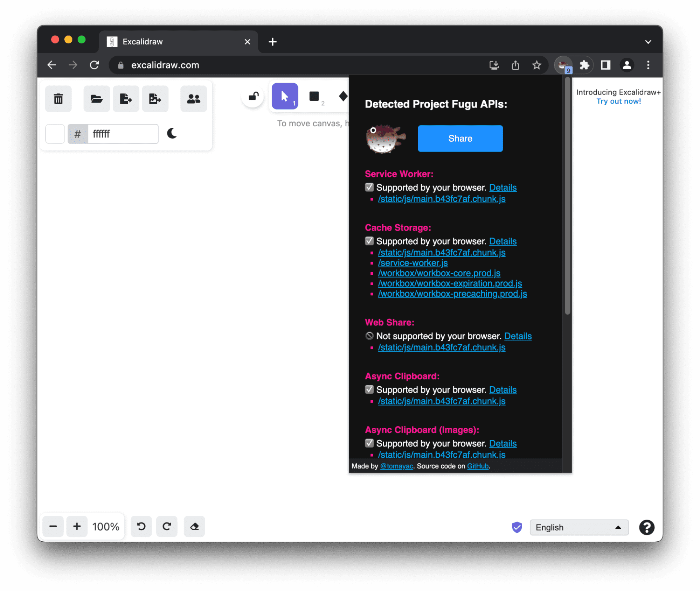This screenshot has height=591, width=700.
Task: Click the undo button
Action: click(141, 527)
